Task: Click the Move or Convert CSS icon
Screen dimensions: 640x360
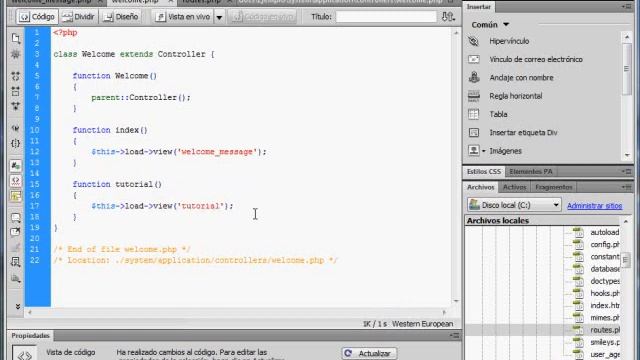Action: point(16,279)
